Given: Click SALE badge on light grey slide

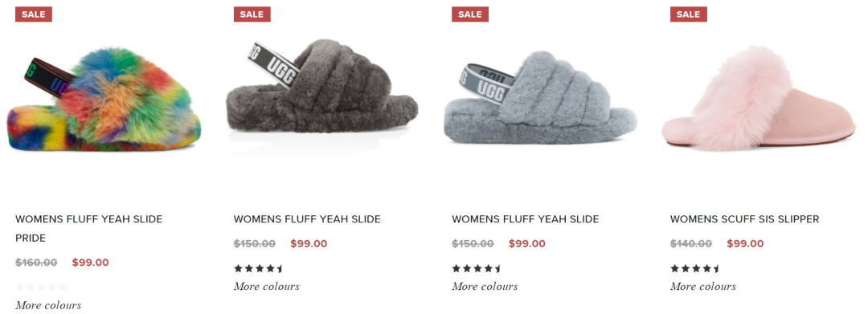Looking at the screenshot, I should tap(470, 14).
